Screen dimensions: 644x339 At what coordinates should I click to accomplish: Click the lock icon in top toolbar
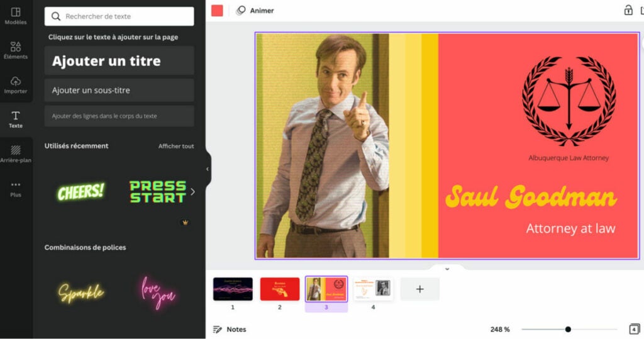(x=628, y=10)
